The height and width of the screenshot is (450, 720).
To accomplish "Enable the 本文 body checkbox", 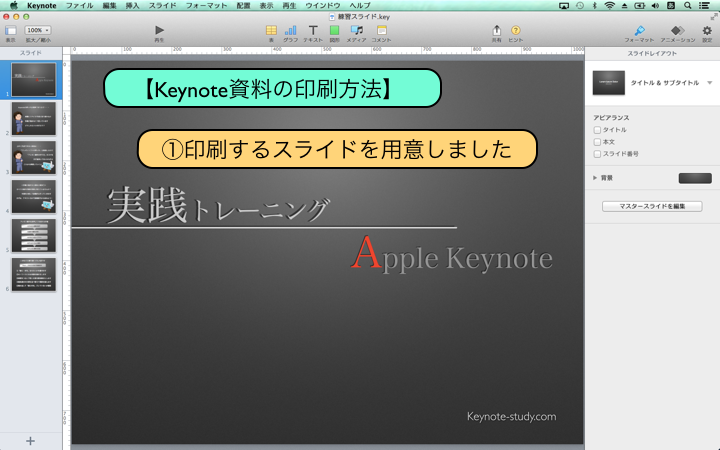I will (x=597, y=142).
